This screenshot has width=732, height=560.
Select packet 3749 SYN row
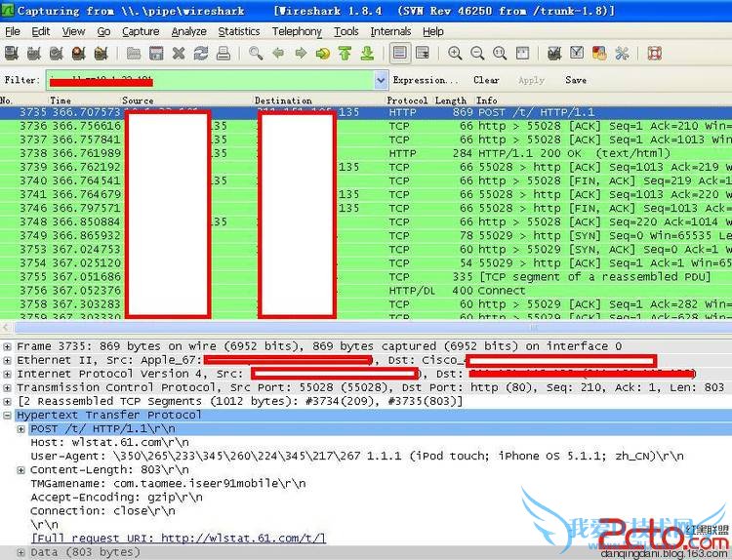point(366,236)
